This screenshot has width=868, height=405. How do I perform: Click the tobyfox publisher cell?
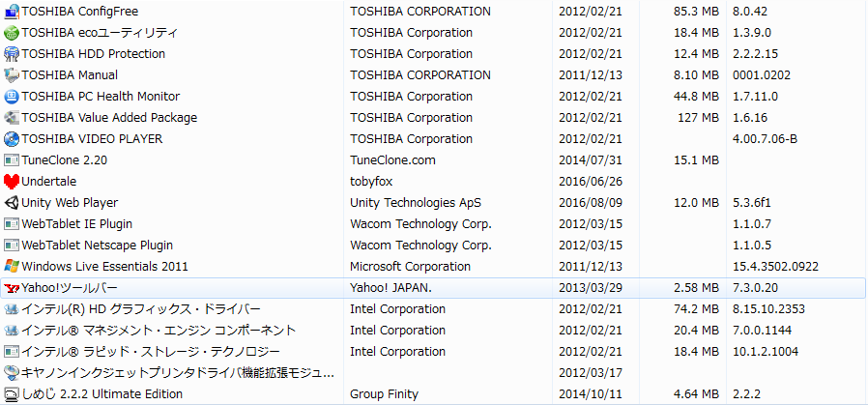[375, 182]
